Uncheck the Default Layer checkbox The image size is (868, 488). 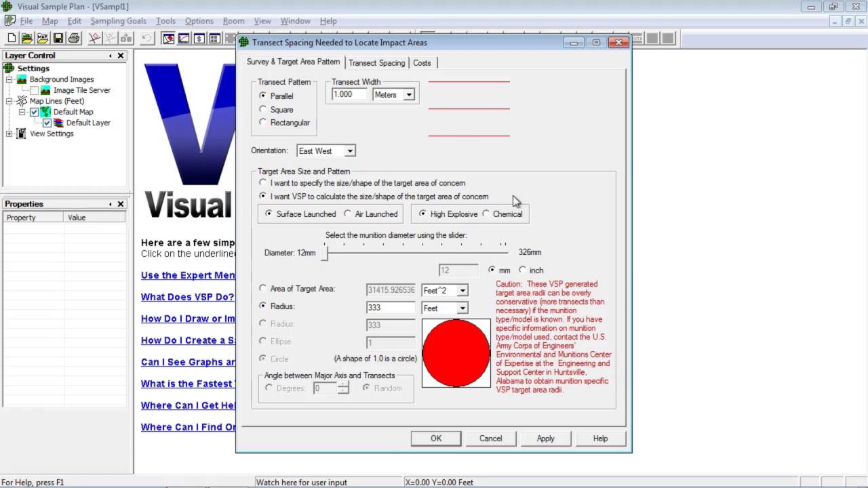pos(47,123)
